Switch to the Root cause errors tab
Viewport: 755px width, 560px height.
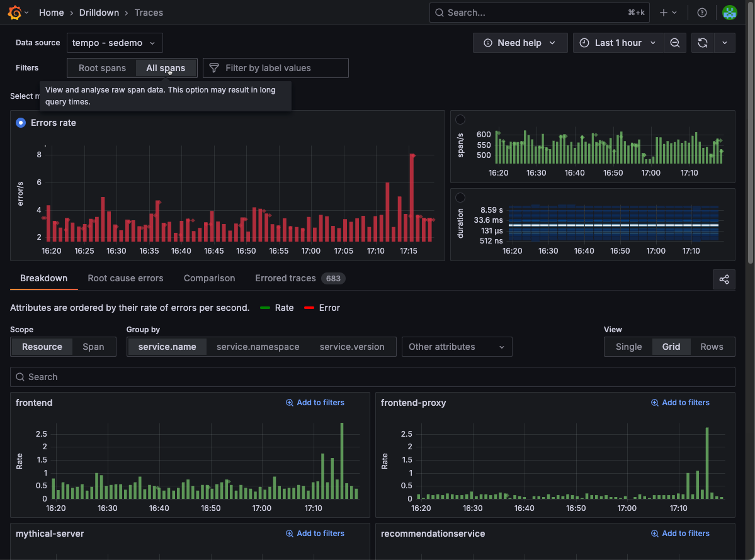[125, 278]
